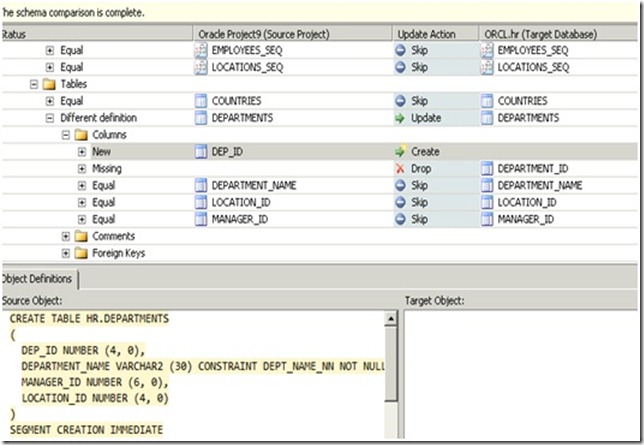Viewport: 644px width, 445px height.
Task: Click the Skip icon for LOCATIONS_SEQ
Action: [x=400, y=67]
